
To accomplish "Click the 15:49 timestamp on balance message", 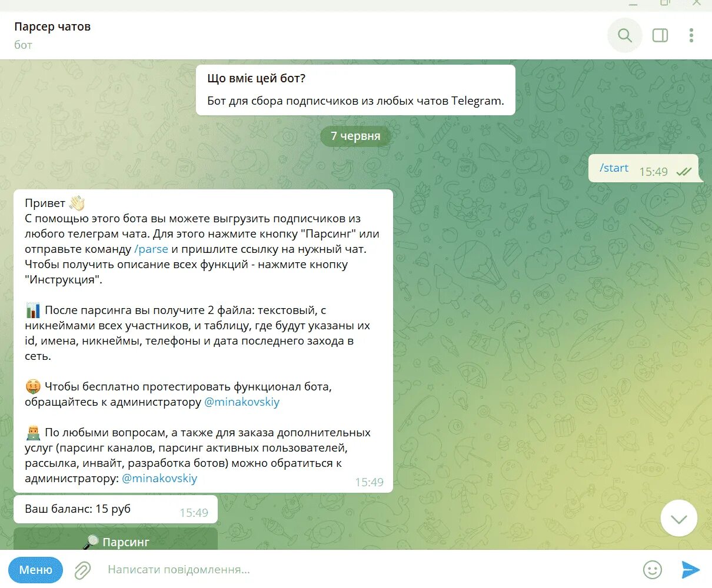I will (194, 513).
